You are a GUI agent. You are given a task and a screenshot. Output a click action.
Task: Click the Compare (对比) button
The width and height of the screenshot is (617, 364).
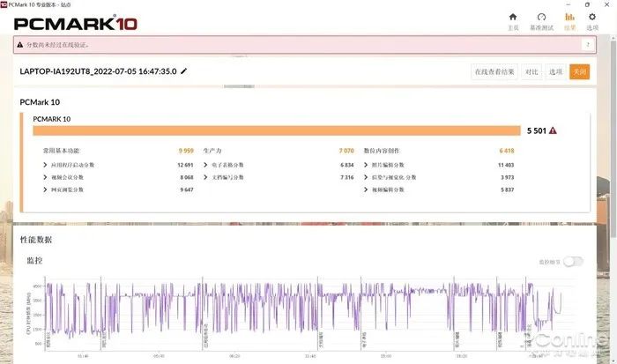532,71
